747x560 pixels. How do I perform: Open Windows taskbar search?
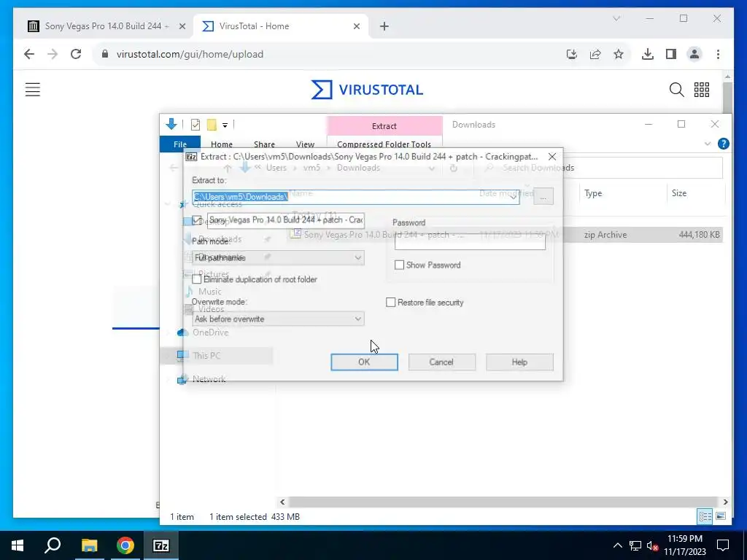(53, 545)
